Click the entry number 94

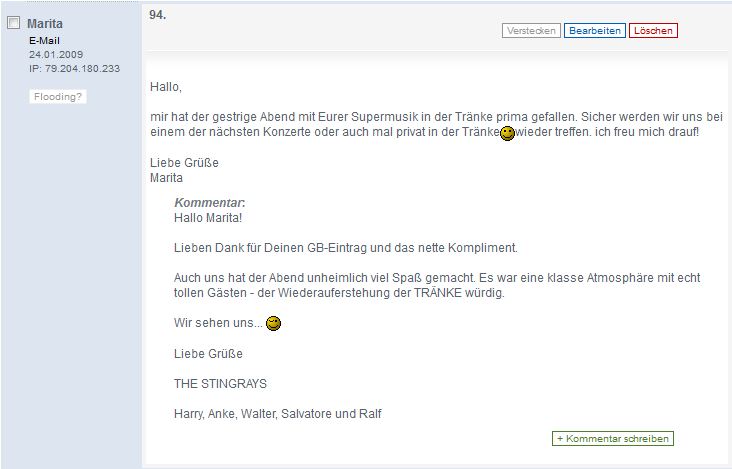click(x=158, y=15)
